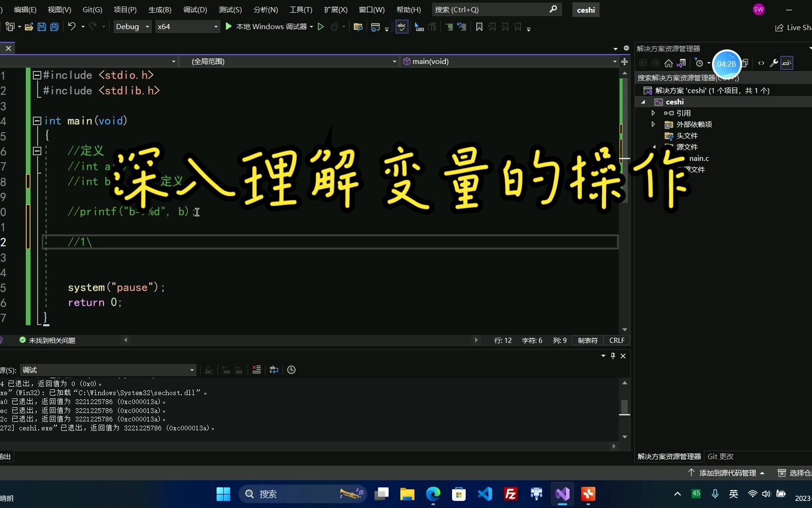Undo the last edit
812x508 pixels.
[71, 26]
